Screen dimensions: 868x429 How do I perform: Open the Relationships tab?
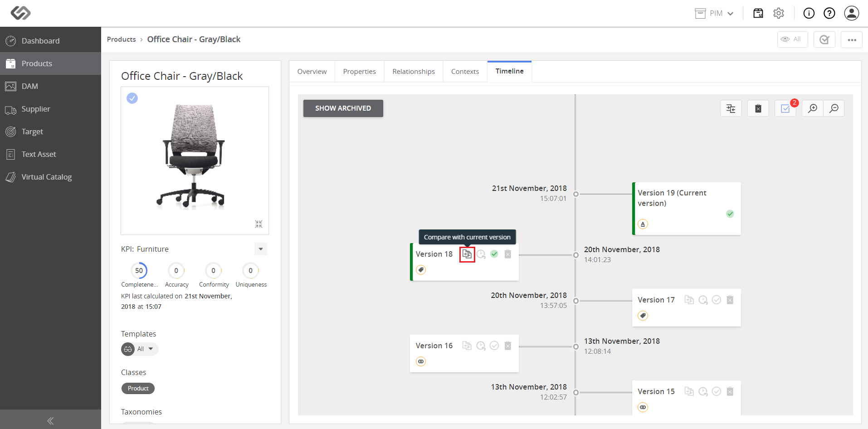coord(414,72)
